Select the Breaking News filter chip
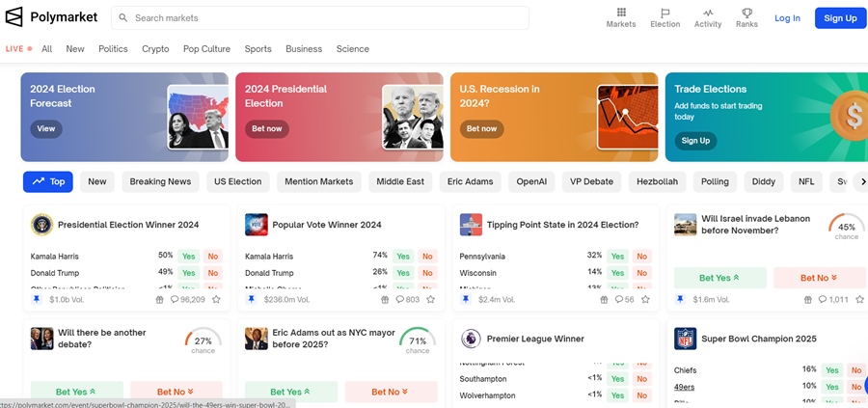Screen dimensions: 868x408 point(160,181)
